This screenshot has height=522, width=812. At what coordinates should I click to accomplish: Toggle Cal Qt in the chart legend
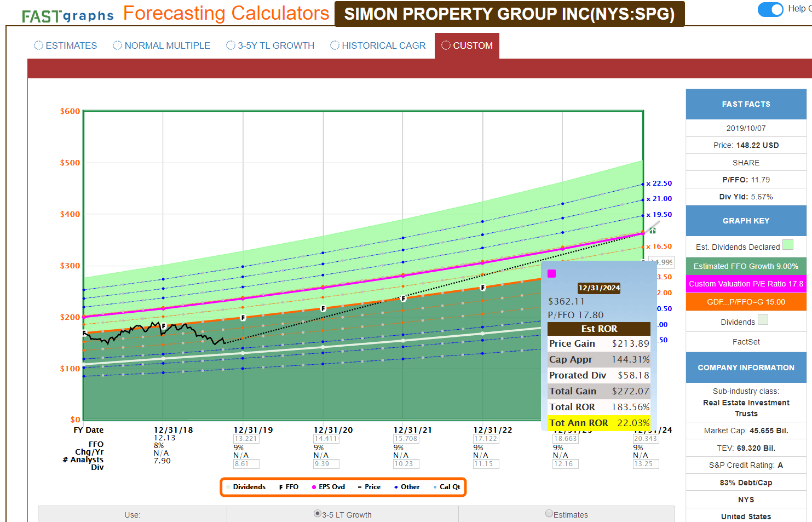(447, 487)
